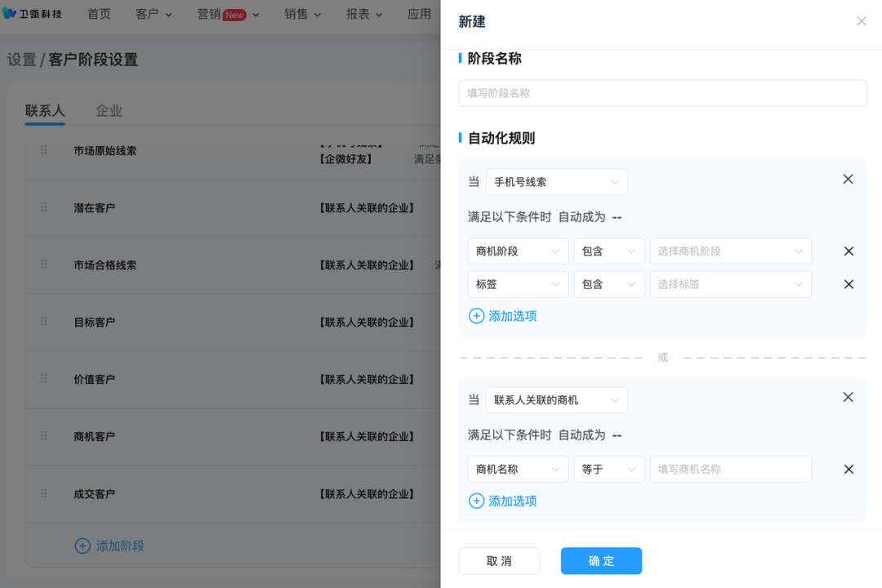Click the 填写商机名称 text field
882x588 pixels.
click(x=730, y=470)
